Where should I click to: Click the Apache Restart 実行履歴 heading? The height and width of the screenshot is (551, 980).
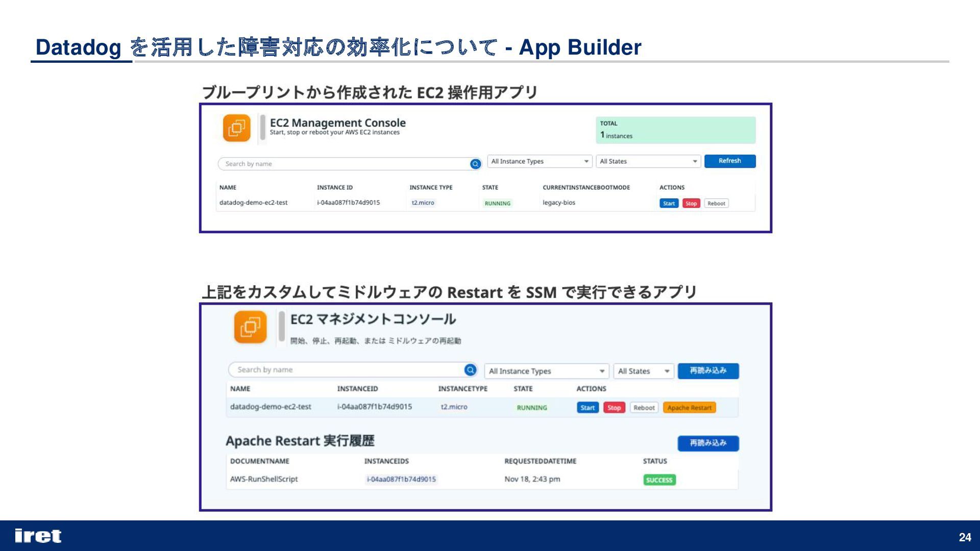click(300, 441)
